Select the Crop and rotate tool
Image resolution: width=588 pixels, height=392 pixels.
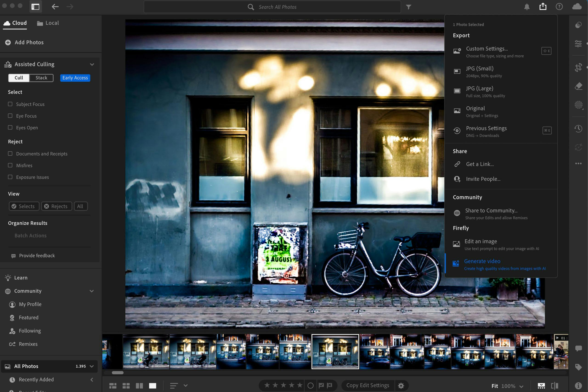point(578,67)
